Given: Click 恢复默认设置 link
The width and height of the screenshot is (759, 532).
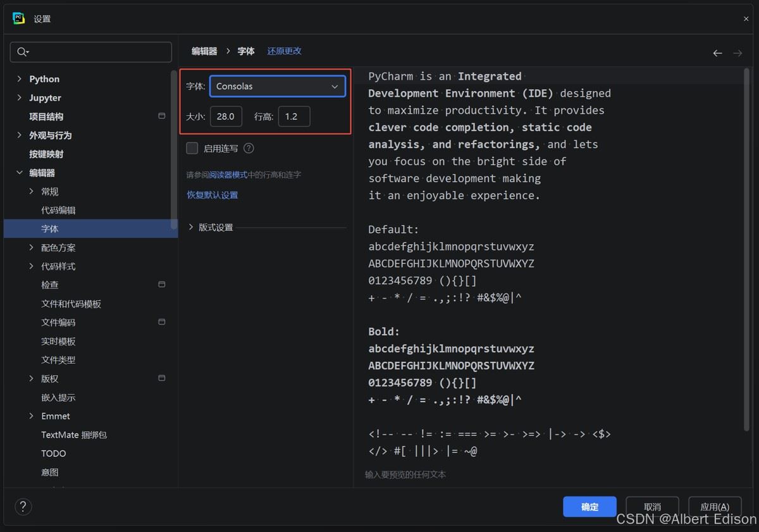Looking at the screenshot, I should 213,195.
